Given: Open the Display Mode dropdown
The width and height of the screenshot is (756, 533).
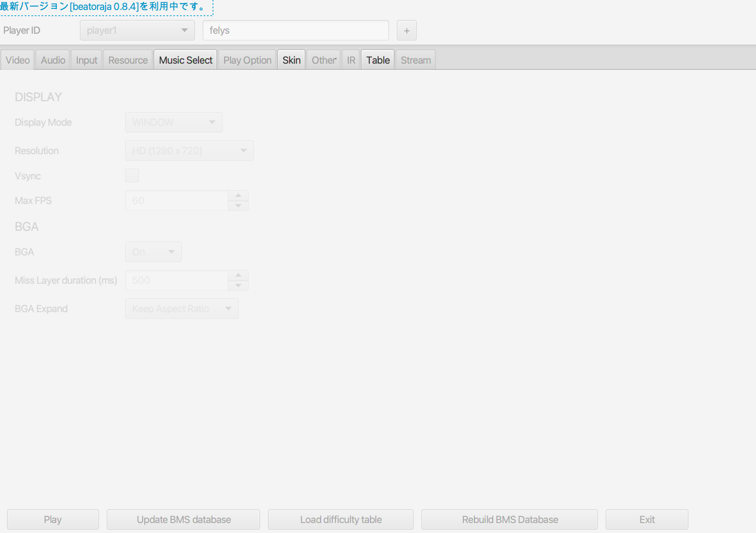Looking at the screenshot, I should coord(173,122).
